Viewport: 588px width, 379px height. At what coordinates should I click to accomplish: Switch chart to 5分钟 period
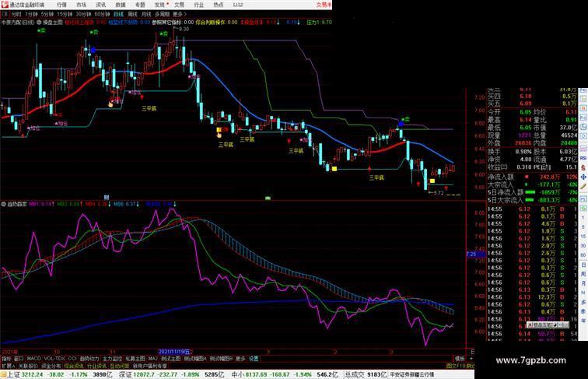[47, 14]
